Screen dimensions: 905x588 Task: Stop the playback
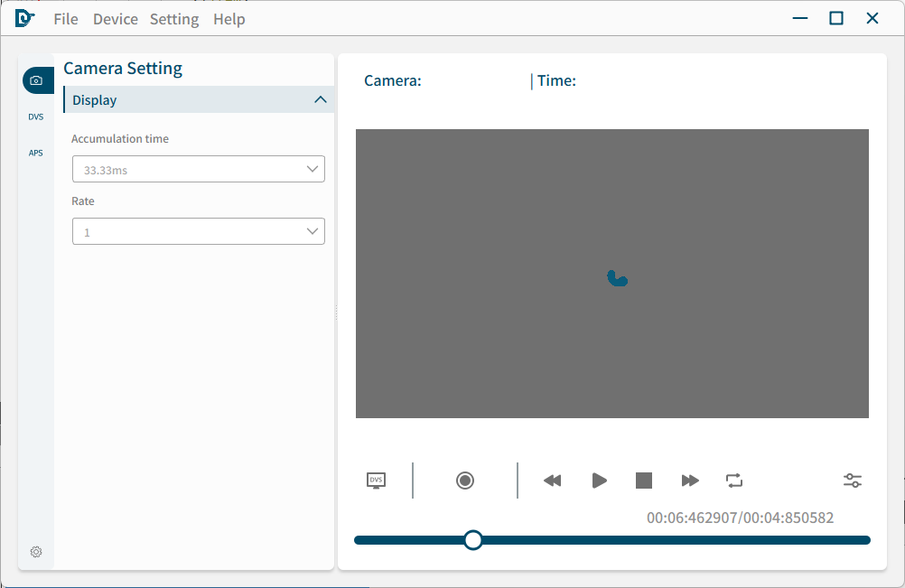click(644, 481)
